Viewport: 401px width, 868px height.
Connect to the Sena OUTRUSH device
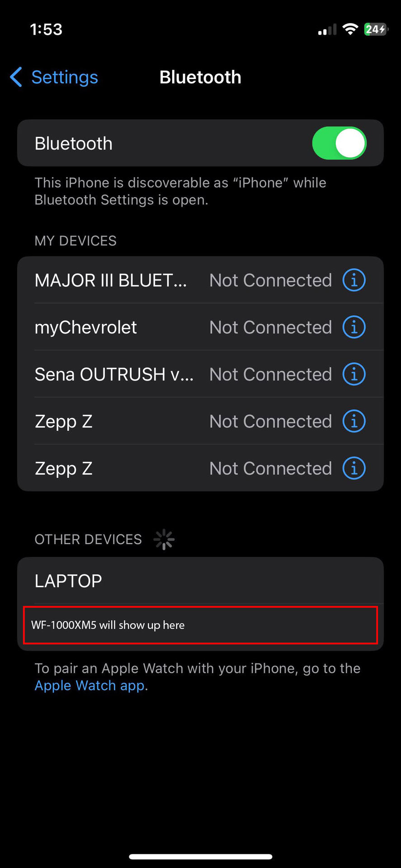point(114,374)
